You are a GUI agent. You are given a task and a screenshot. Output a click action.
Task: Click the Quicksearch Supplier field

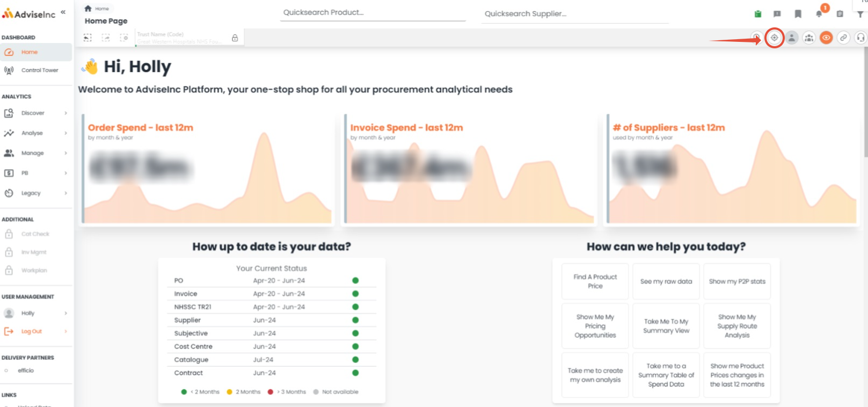pos(576,14)
